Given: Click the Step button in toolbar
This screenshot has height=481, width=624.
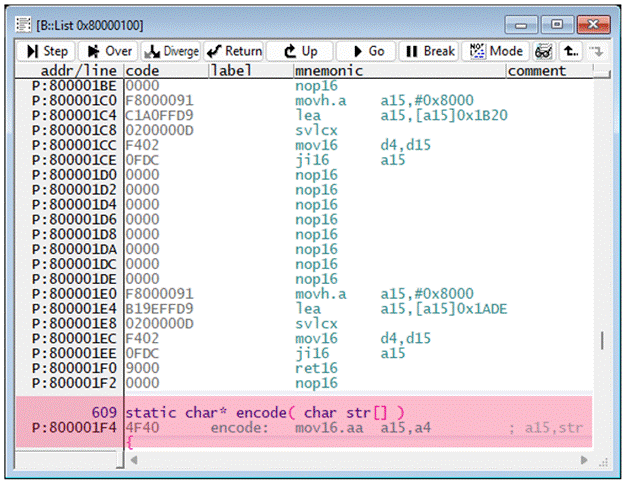Looking at the screenshot, I should tap(47, 51).
